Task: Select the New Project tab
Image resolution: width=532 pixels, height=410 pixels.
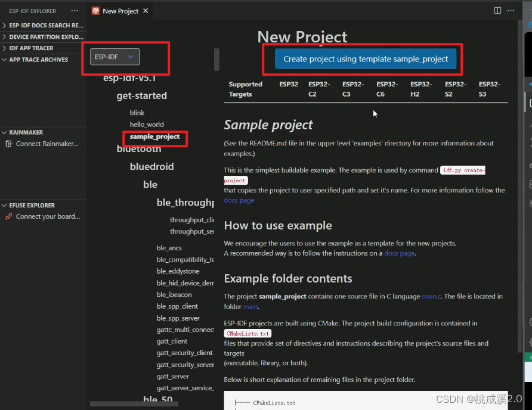Action: click(120, 11)
